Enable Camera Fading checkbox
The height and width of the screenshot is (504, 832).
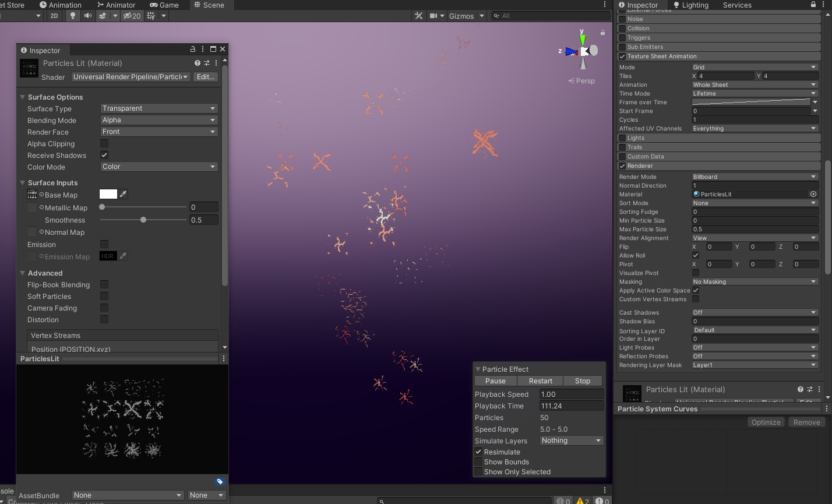point(104,308)
